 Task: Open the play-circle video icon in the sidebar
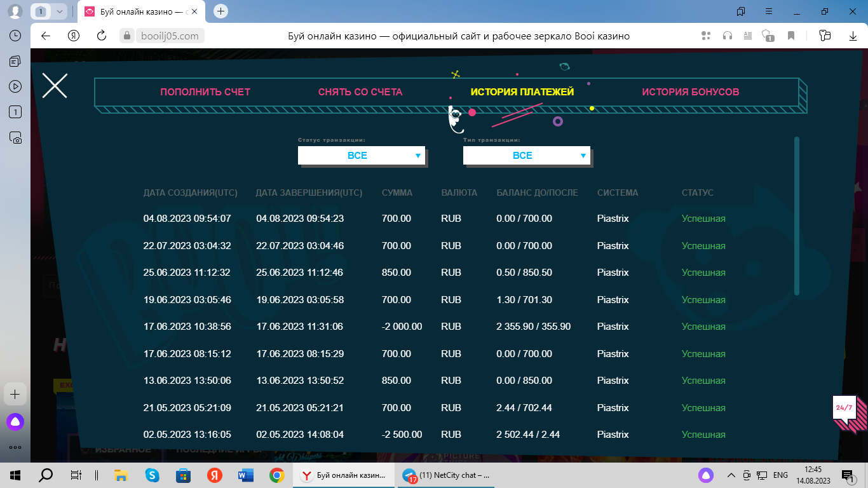point(15,86)
